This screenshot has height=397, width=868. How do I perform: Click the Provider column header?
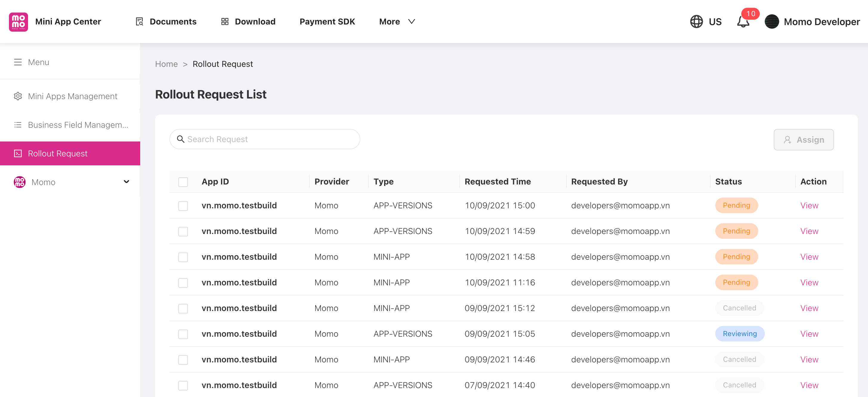point(332,181)
